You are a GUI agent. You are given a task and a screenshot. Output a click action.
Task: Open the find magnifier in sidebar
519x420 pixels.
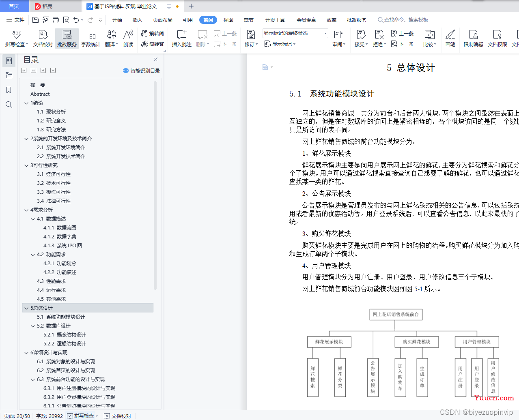[x=9, y=105]
